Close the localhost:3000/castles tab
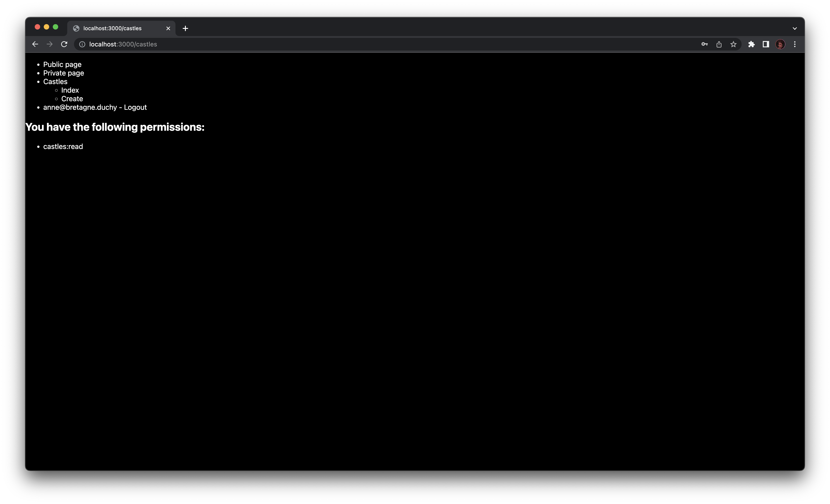This screenshot has height=504, width=830. click(168, 28)
